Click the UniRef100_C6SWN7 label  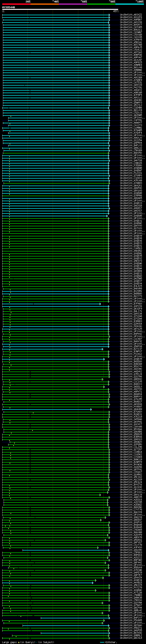pos(131,32)
